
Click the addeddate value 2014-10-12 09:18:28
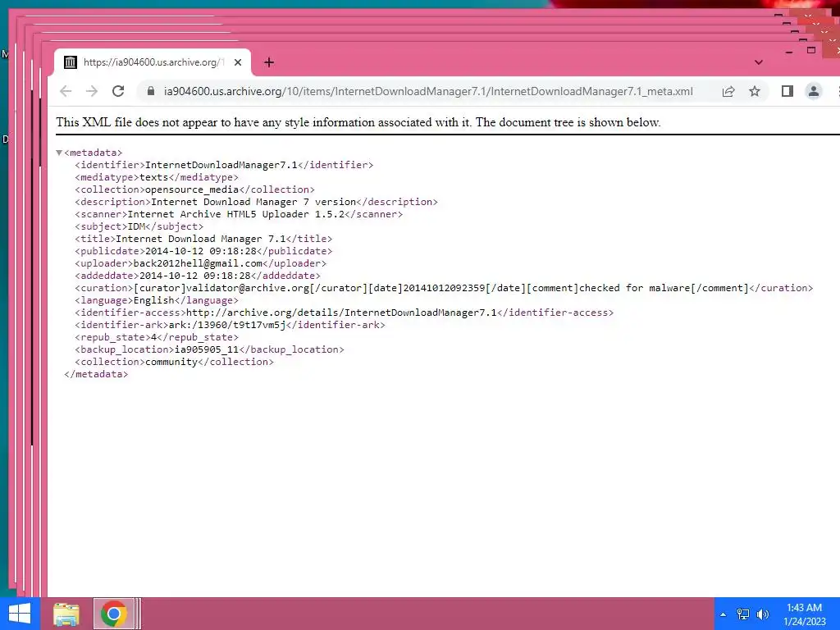coord(194,276)
